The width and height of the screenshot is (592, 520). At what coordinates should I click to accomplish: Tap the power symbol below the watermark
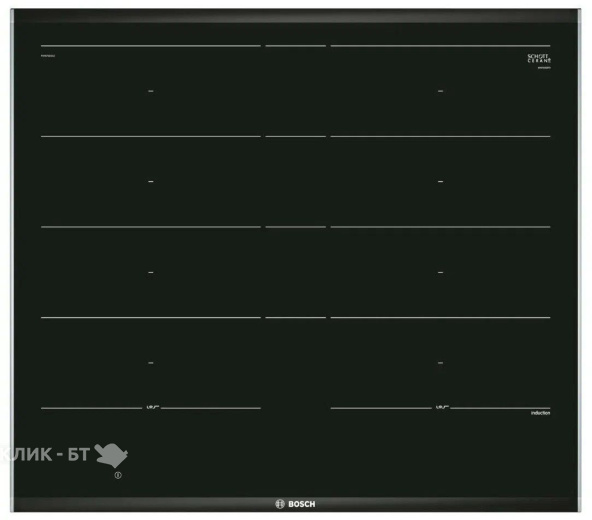click(118, 475)
